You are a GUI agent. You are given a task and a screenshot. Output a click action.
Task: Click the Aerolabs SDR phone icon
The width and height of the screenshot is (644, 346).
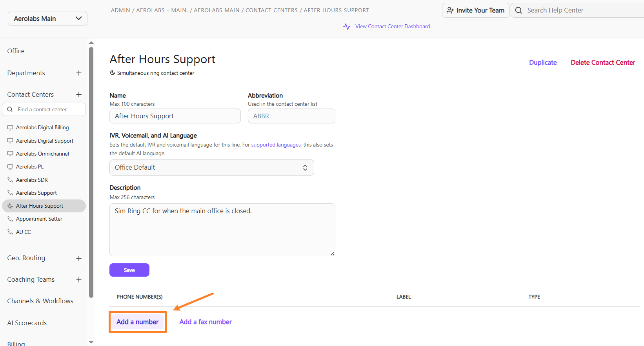coord(10,180)
